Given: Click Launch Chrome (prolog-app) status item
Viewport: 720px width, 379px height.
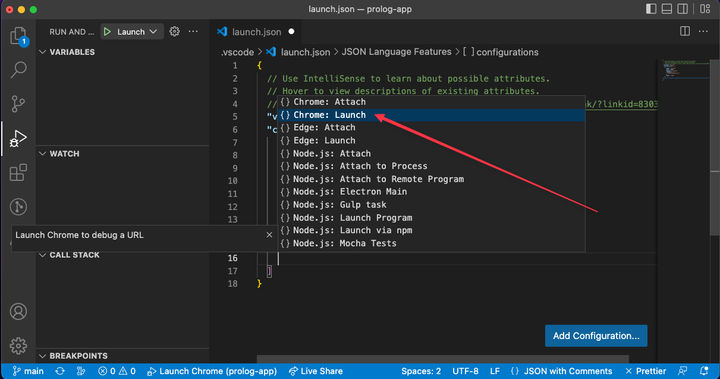Looking at the screenshot, I should 212,371.
